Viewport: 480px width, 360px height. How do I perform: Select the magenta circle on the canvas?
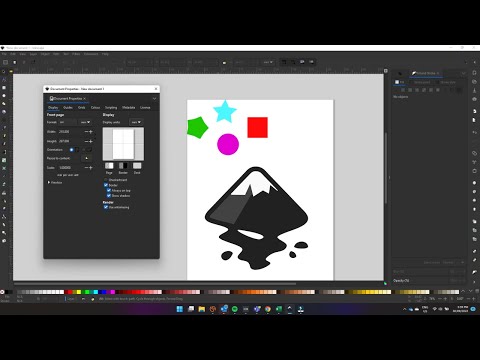pyautogui.click(x=228, y=144)
